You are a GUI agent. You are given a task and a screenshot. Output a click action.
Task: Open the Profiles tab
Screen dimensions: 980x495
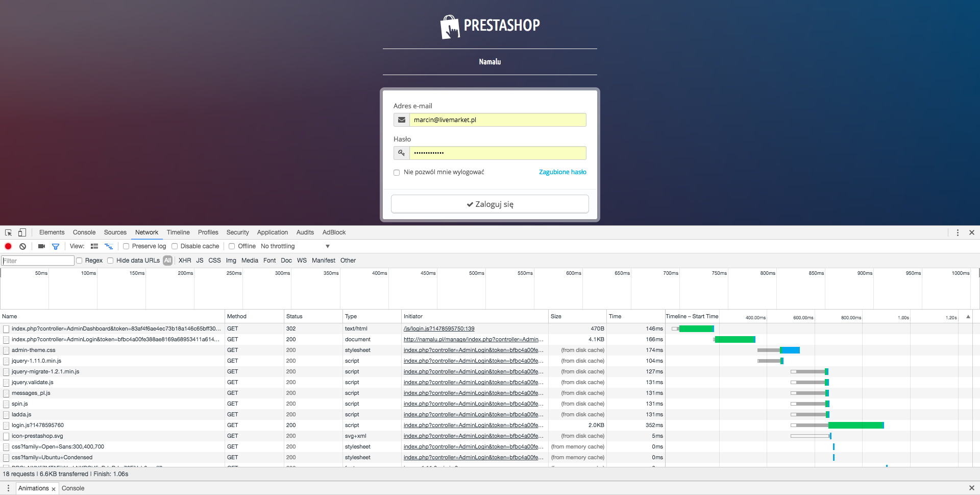[x=208, y=232]
